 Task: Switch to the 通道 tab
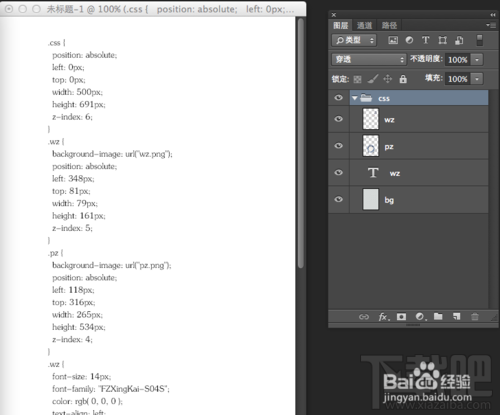tap(364, 25)
